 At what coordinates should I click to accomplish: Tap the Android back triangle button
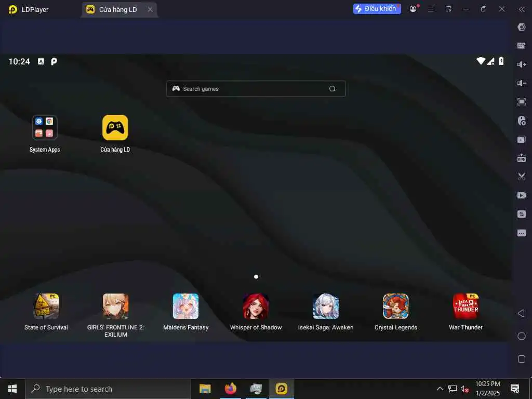click(x=522, y=313)
